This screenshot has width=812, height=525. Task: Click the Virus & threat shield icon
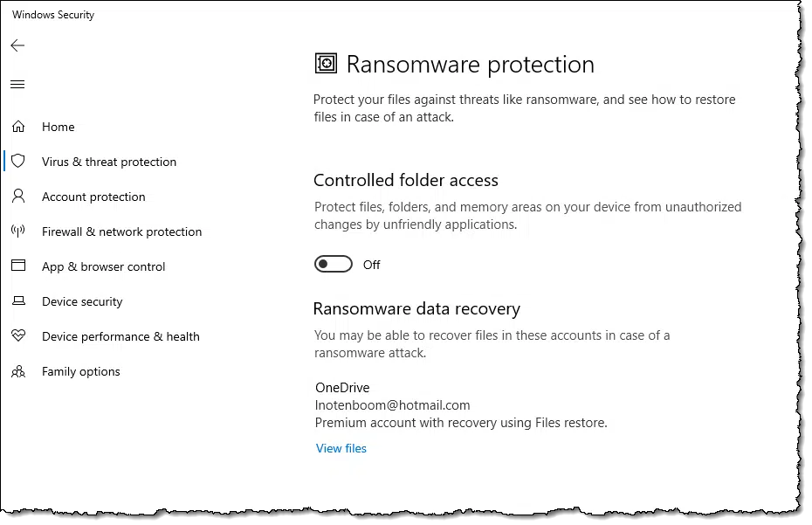tap(18, 162)
